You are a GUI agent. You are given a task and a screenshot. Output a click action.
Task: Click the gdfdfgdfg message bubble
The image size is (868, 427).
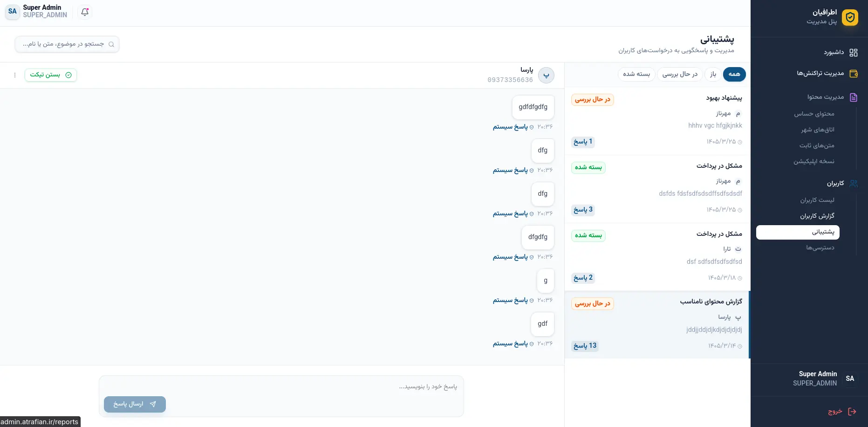click(x=533, y=107)
